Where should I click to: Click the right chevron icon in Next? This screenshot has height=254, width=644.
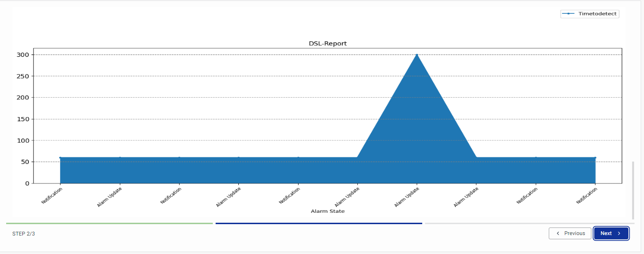[619, 234]
